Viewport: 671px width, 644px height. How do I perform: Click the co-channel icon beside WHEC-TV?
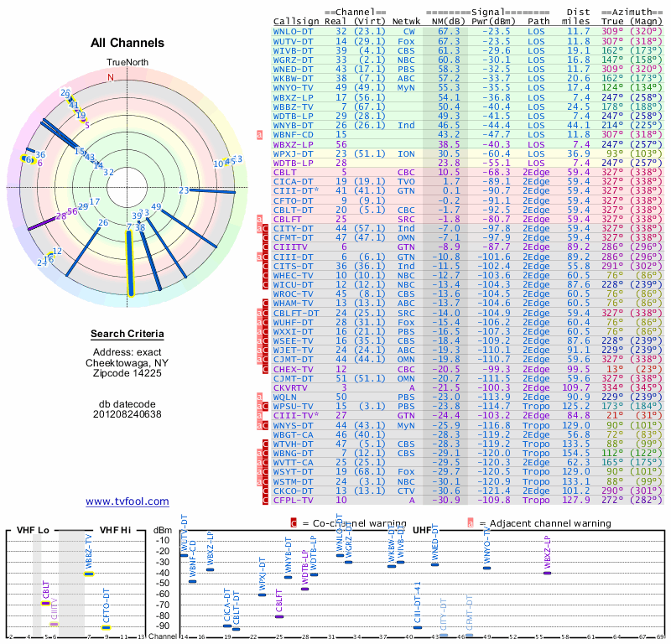coord(265,276)
